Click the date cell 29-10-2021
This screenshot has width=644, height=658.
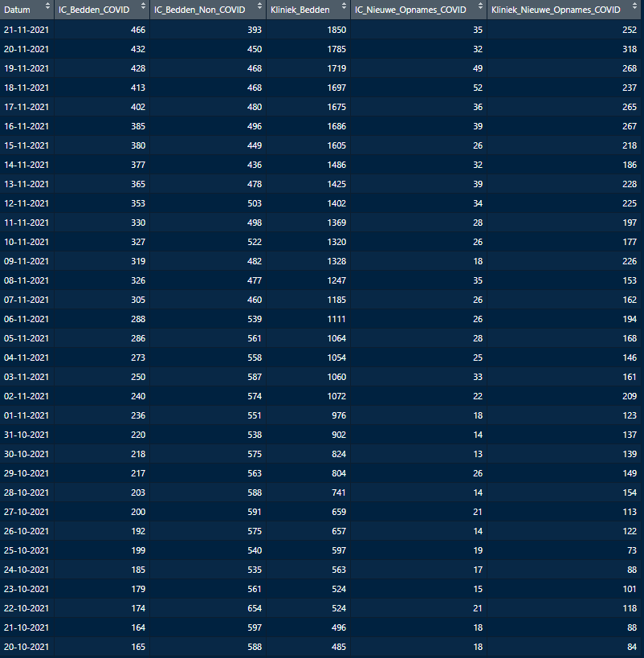click(x=26, y=474)
